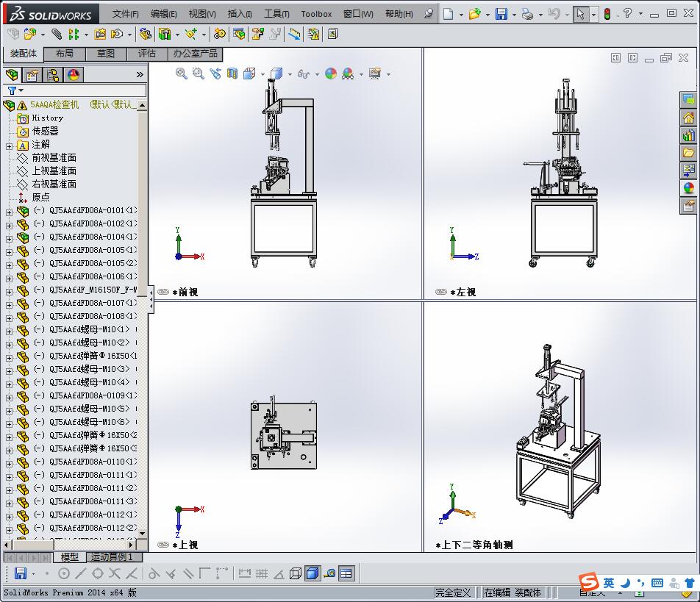Click the Section View icon
Image resolution: width=700 pixels, height=602 pixels.
click(232, 74)
